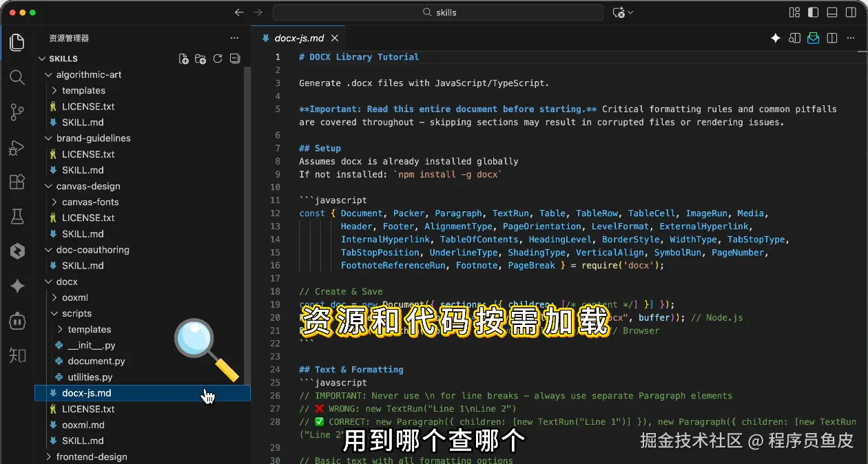Go forward in navigation history
This screenshot has width=868, height=464.
pyautogui.click(x=258, y=12)
